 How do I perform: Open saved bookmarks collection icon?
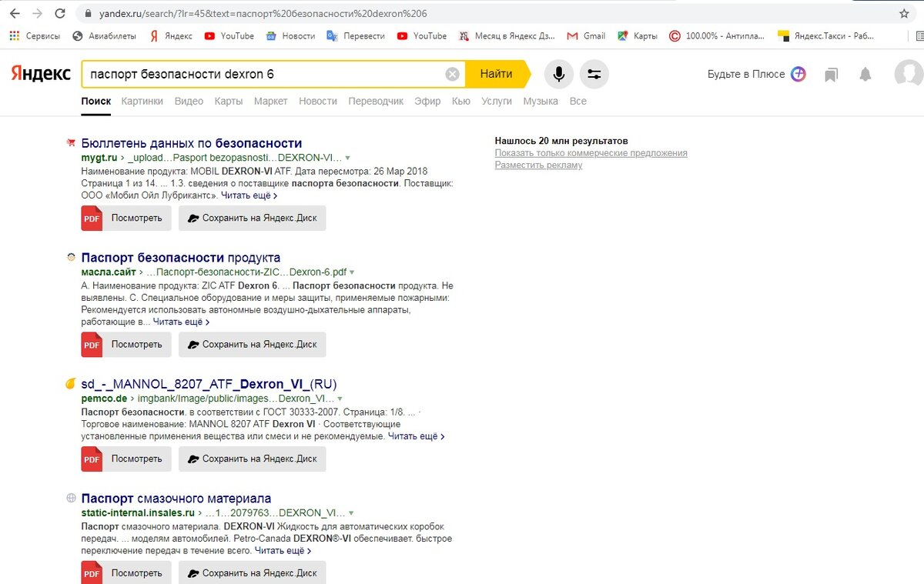[x=831, y=75]
